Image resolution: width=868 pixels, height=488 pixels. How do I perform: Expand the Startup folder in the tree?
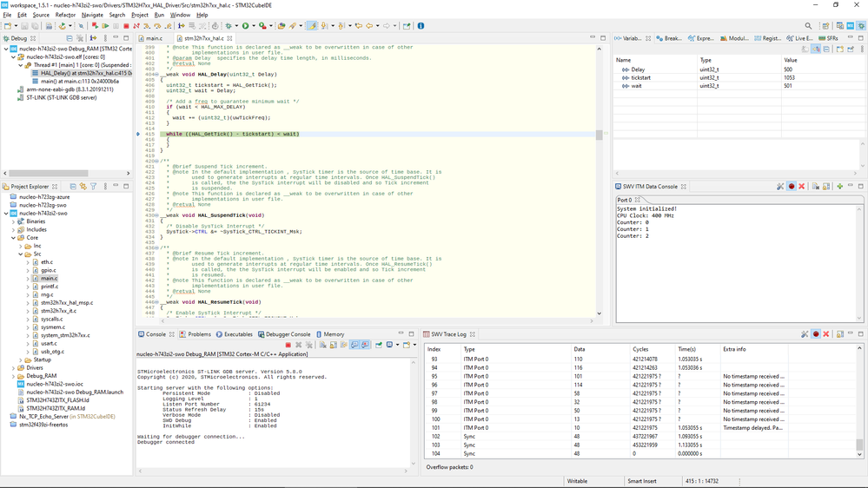[21, 359]
